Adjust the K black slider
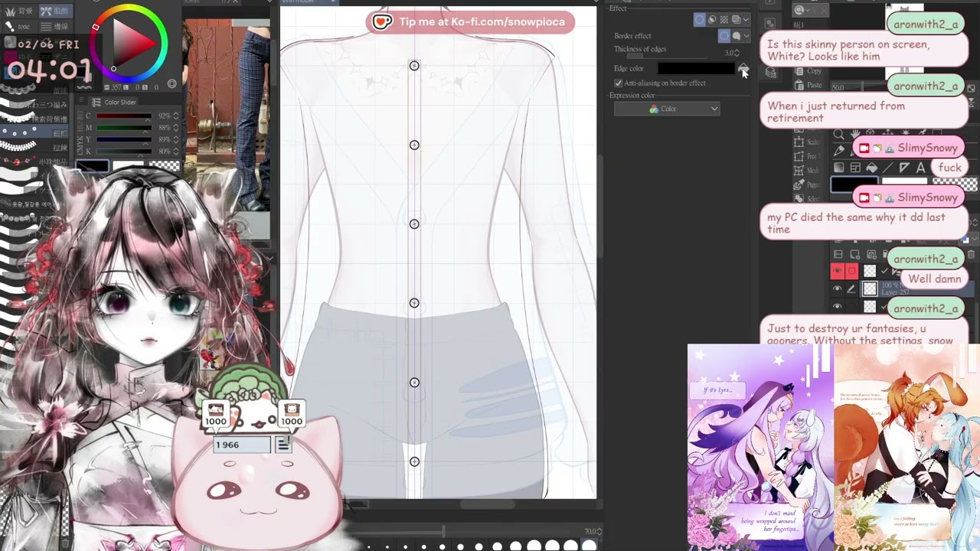The image size is (980, 551). tap(124, 152)
